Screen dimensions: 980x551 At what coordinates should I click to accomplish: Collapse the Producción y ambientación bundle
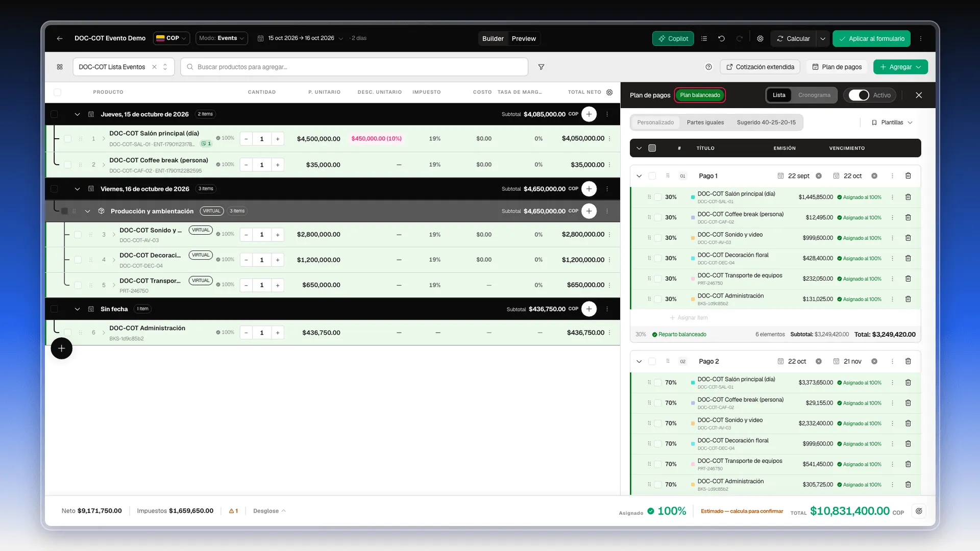coord(87,211)
